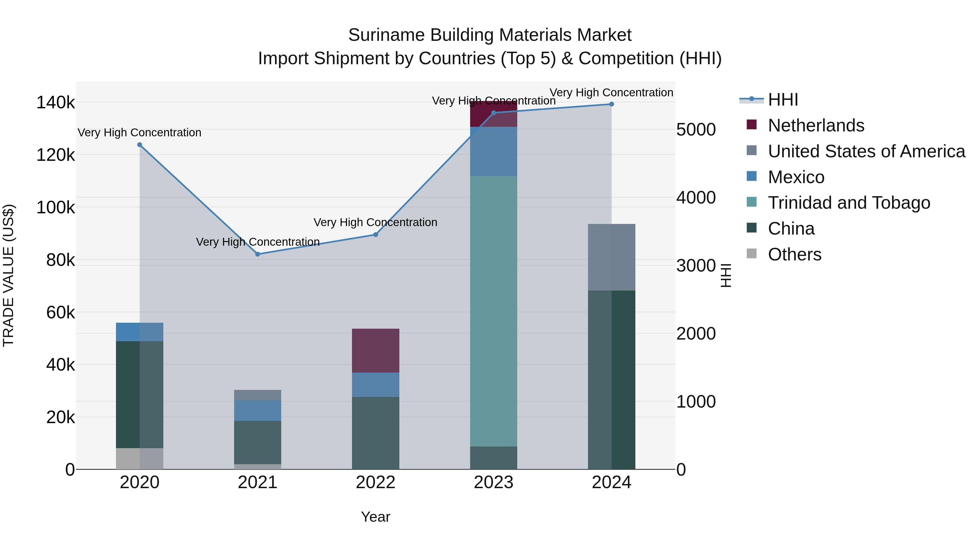
Task: Toggle Trinidad and Tobago legend entry
Action: click(x=838, y=203)
